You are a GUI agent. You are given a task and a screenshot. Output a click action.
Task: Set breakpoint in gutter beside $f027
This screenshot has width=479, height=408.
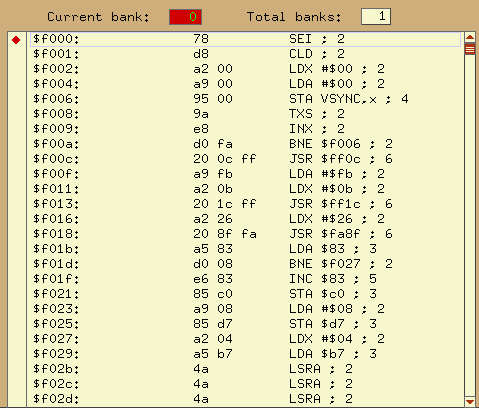point(16,339)
